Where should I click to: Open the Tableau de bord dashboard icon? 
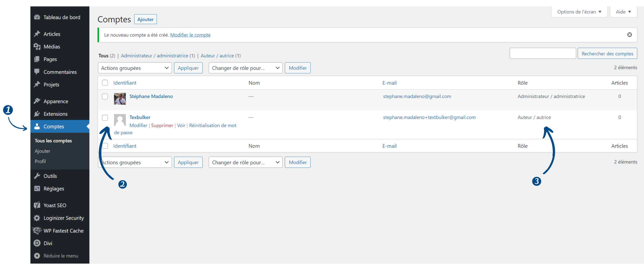tap(37, 17)
